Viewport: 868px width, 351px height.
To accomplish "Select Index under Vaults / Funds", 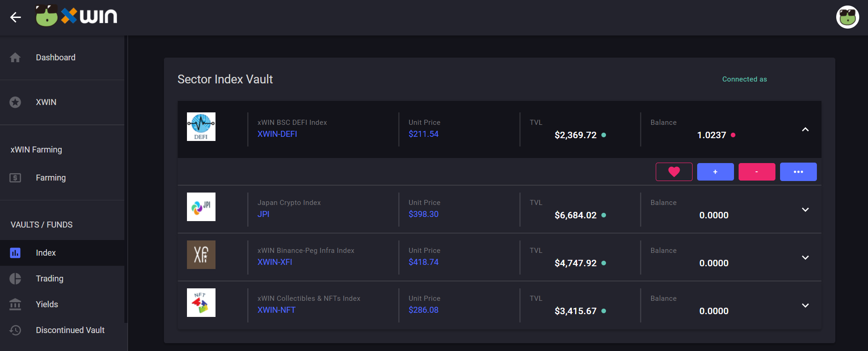I will tap(62, 253).
